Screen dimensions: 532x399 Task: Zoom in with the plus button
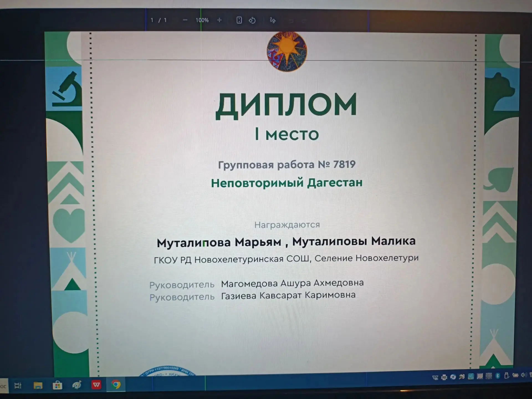(x=219, y=20)
